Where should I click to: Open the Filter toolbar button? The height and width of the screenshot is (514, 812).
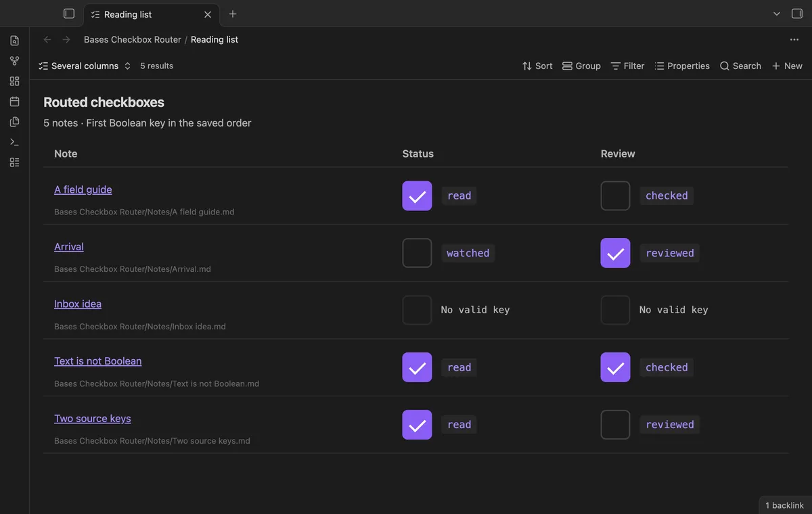pos(627,66)
